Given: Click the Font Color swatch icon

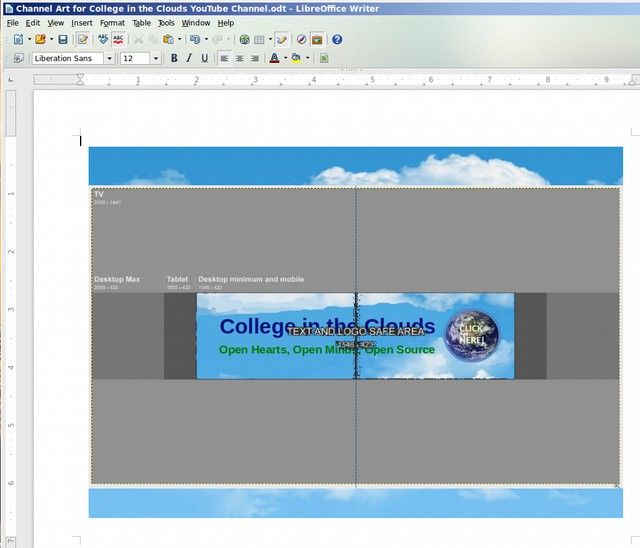Looking at the screenshot, I should [274, 59].
